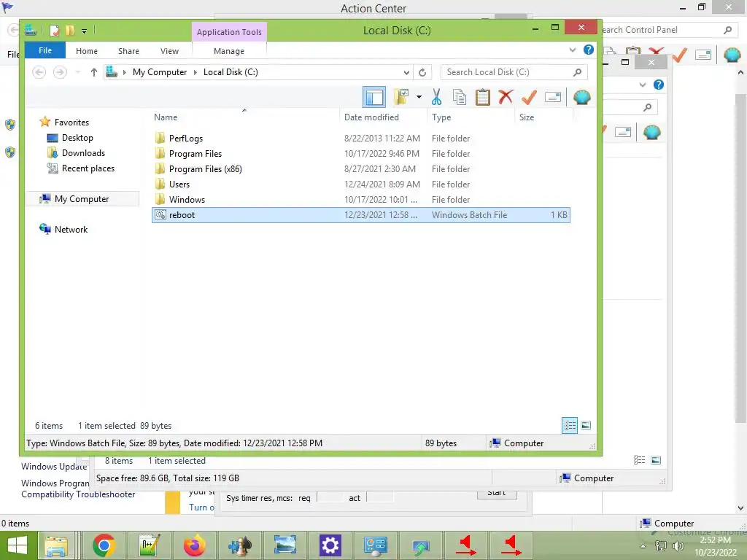The image size is (747, 560).
Task: Open File Explorer from the taskbar
Action: pos(56,545)
